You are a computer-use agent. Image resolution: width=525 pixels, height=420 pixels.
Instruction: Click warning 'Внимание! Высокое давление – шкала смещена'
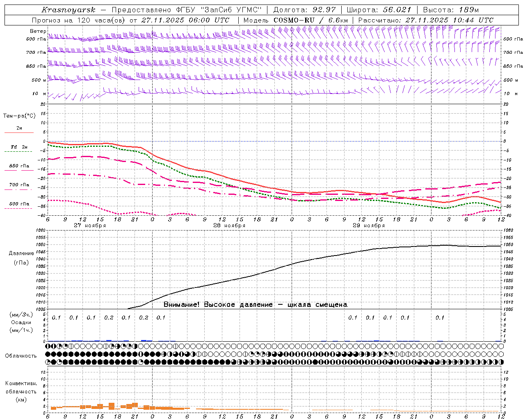[x=256, y=305]
